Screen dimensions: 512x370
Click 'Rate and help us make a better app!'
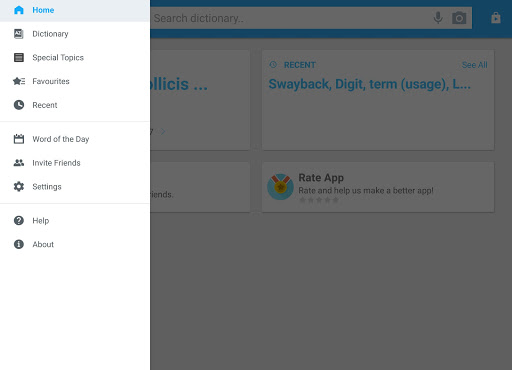[366, 190]
